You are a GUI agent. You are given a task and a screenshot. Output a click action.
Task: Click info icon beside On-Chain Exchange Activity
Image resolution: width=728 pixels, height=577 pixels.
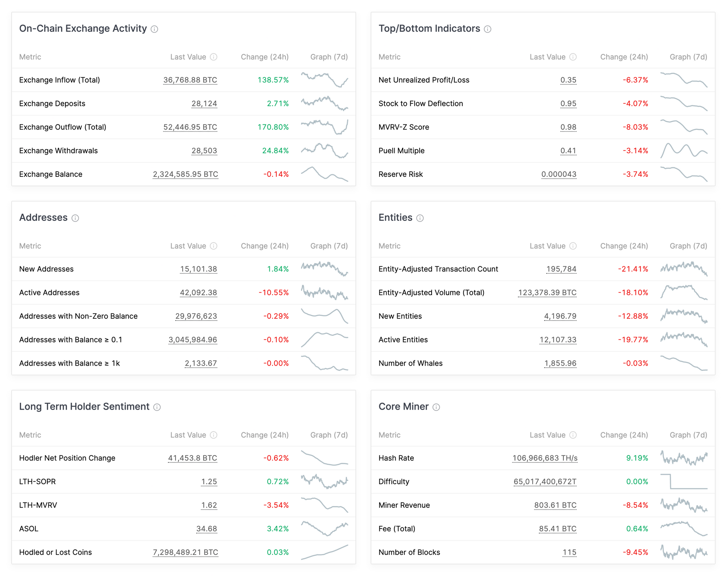[x=154, y=29]
